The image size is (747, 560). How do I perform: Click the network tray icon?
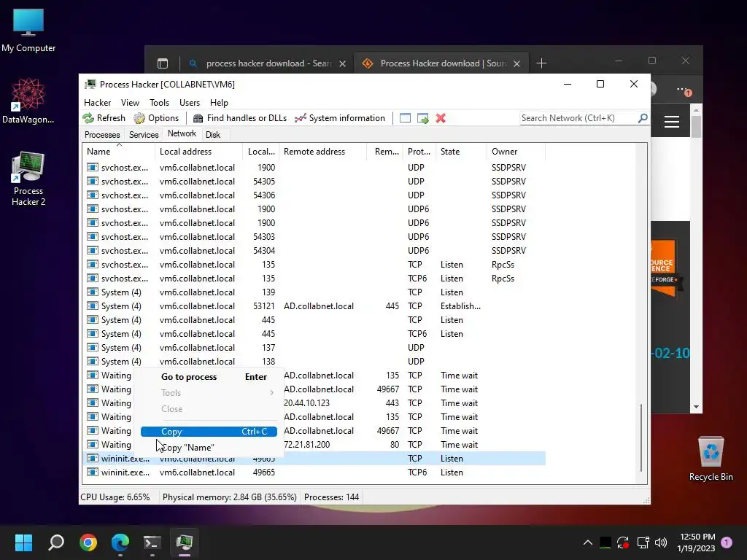point(643,542)
